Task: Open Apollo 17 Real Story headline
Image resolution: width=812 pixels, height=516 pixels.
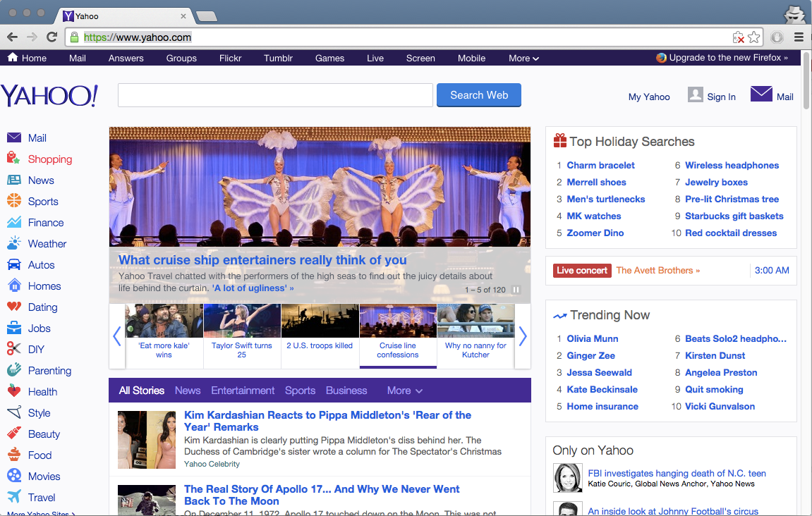Action: coord(322,495)
